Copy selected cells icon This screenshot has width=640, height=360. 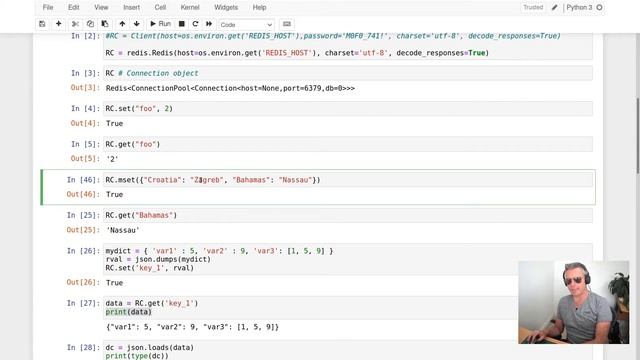(x=90, y=24)
